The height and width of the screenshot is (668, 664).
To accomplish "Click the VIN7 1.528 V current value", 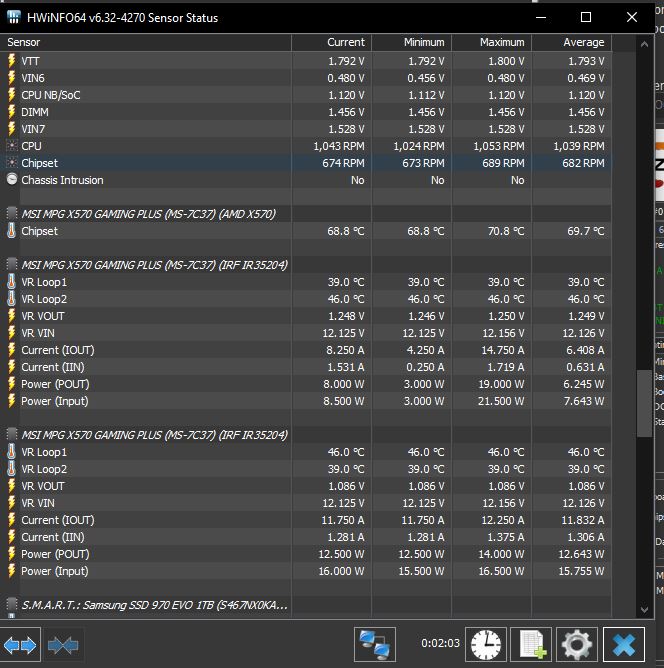I will [x=346, y=129].
